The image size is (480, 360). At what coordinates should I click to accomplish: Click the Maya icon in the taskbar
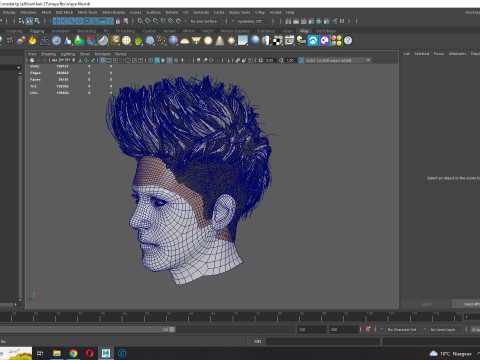[x=106, y=353]
